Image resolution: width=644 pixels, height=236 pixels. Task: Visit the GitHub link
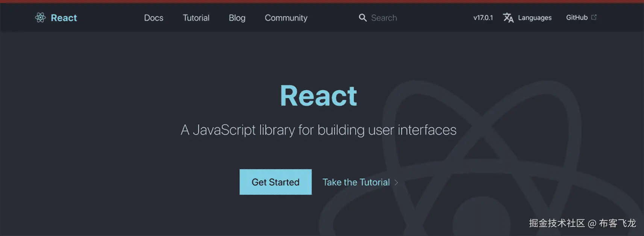(x=577, y=17)
